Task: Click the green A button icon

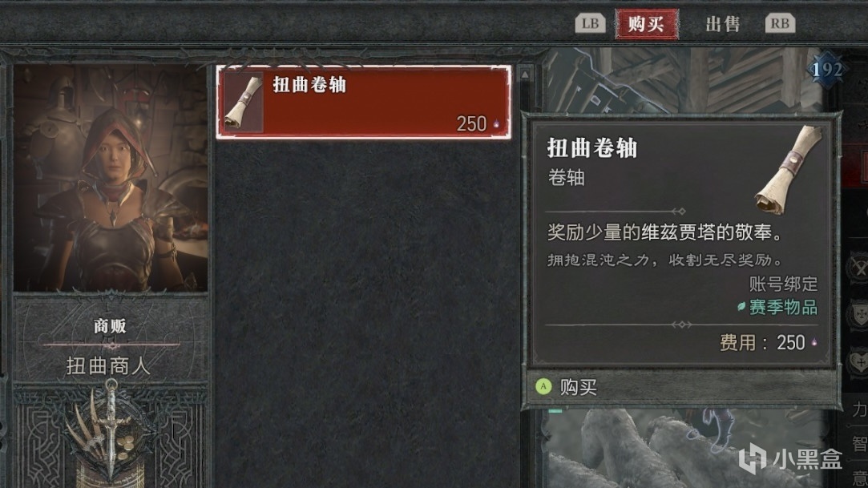Action: click(543, 387)
